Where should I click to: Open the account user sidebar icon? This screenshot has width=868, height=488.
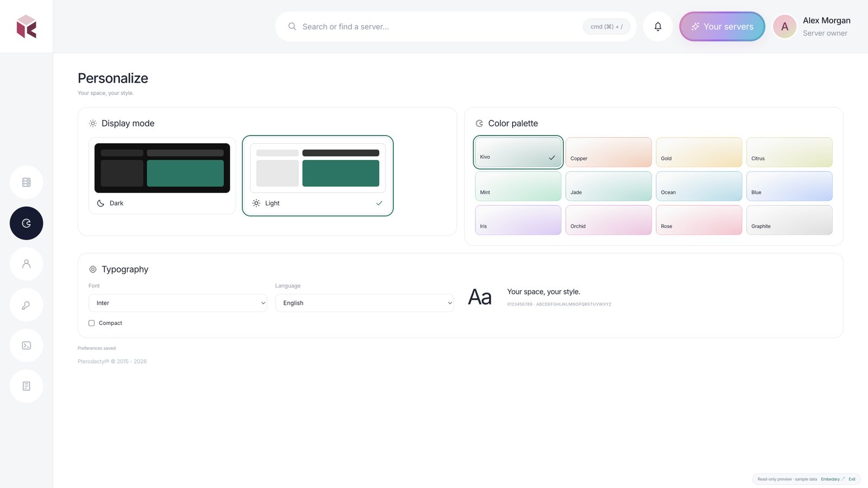coord(26,264)
